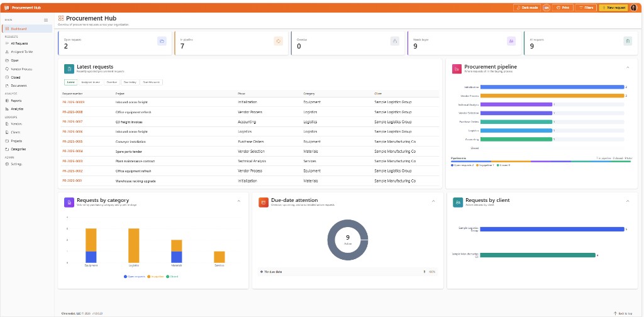
Task: Select the Assigned to me tab
Action: point(91,82)
